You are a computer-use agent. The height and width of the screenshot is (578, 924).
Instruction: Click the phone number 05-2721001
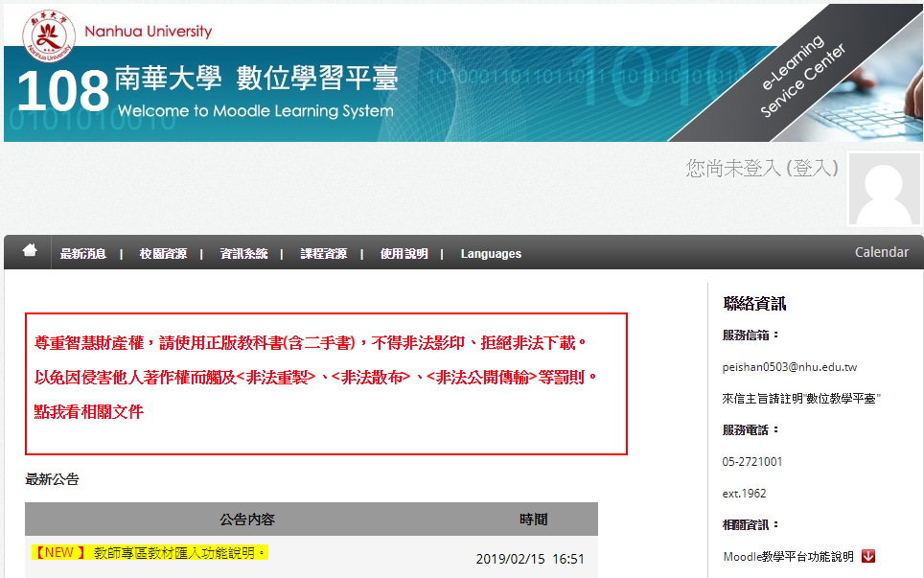(751, 462)
